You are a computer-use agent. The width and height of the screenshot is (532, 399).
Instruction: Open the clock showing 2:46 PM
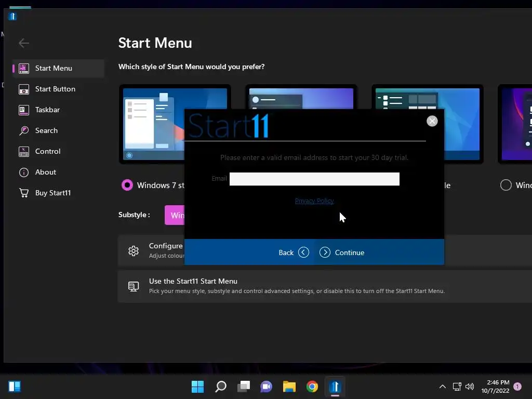tap(495, 387)
